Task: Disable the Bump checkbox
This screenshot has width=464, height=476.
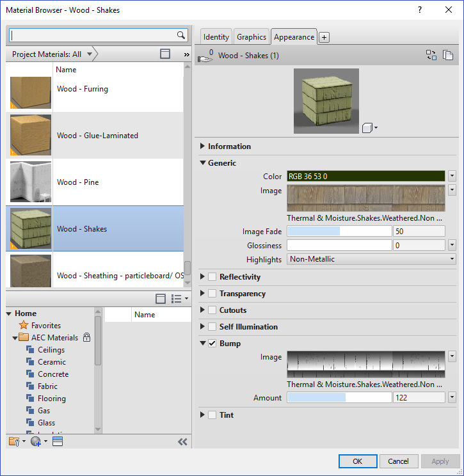Action: click(x=212, y=344)
